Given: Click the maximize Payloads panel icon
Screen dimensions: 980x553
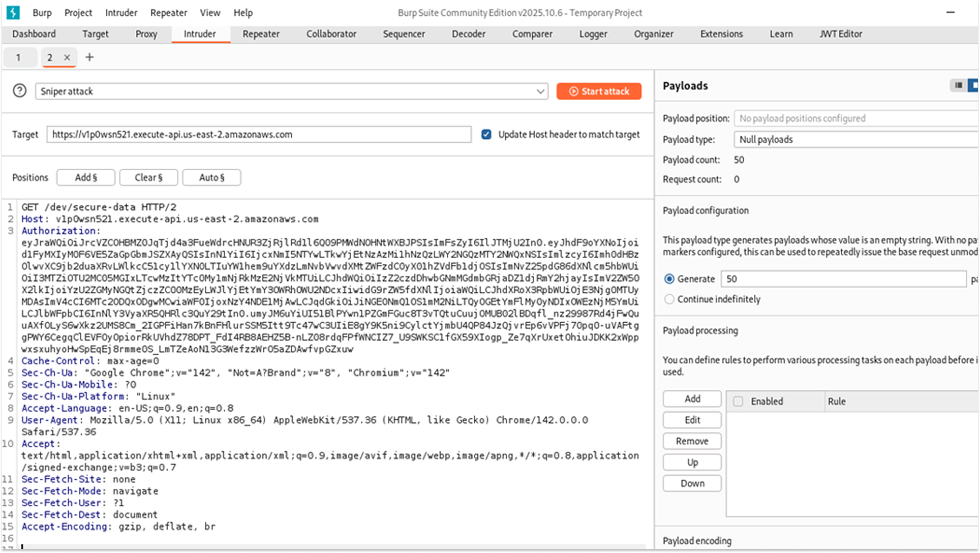Looking at the screenshot, I should point(974,85).
